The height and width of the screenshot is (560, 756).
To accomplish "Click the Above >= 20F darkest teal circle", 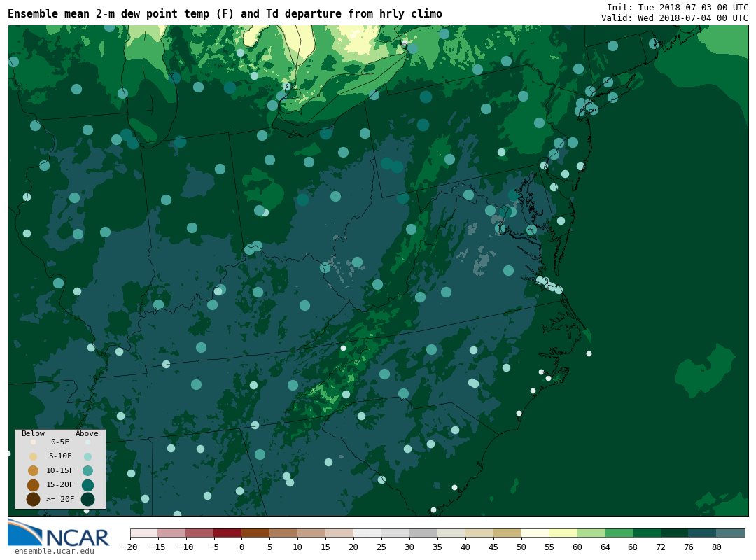I will point(87,499).
